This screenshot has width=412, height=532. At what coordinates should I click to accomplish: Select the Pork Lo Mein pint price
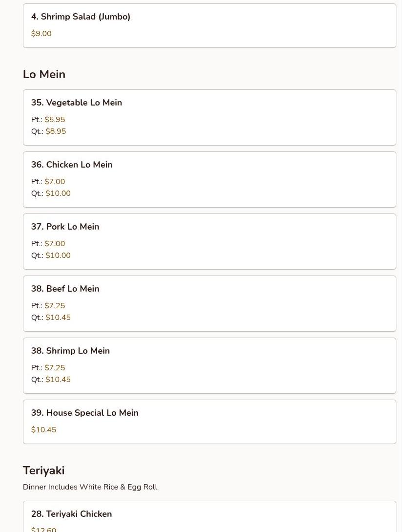pyautogui.click(x=55, y=244)
